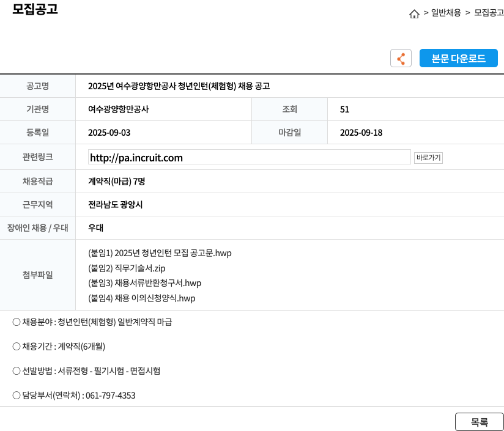Viewport: 504px width, 431px height.
Task: Click the 여수광양항만공사 organization name value
Action: click(118, 109)
